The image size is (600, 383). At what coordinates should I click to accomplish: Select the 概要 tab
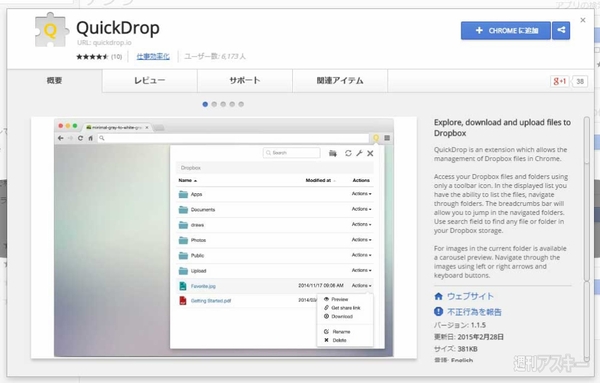(x=54, y=80)
